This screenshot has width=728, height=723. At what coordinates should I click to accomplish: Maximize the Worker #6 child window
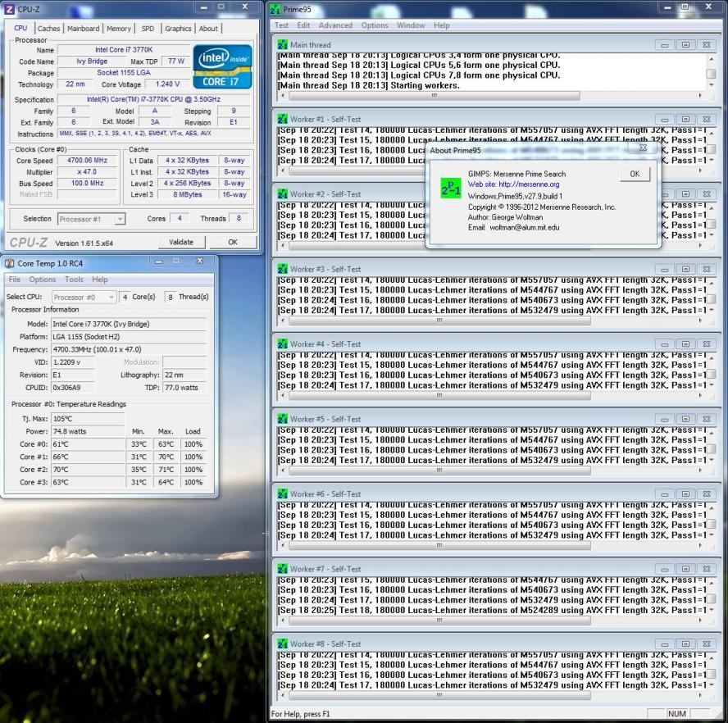(685, 494)
